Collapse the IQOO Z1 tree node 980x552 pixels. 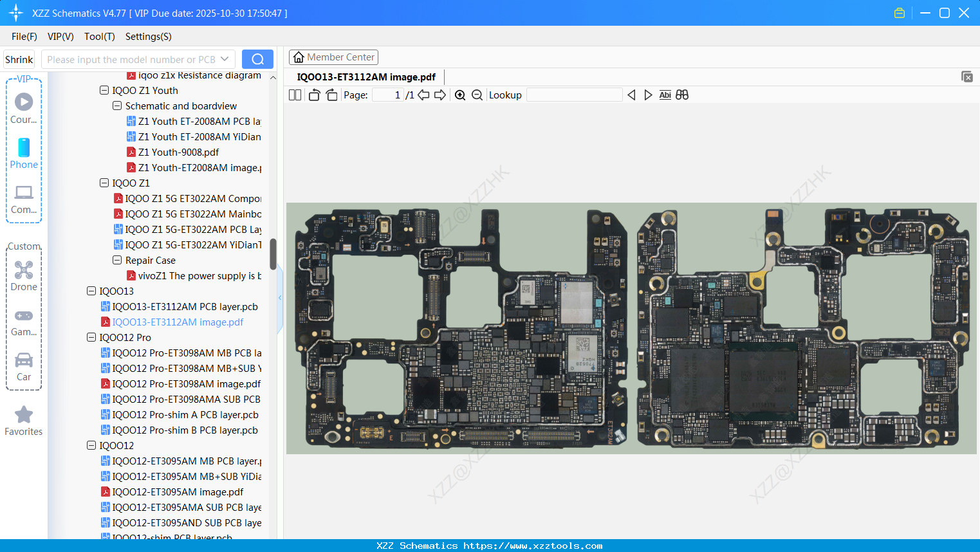(x=104, y=183)
